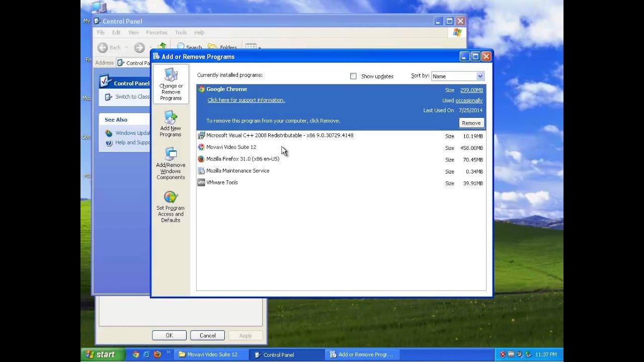Click Forward arrow in Control Panel window

point(139,48)
